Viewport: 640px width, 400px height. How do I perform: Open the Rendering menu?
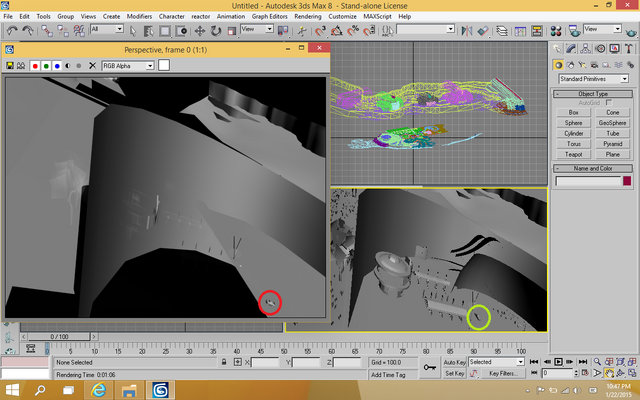click(x=308, y=16)
